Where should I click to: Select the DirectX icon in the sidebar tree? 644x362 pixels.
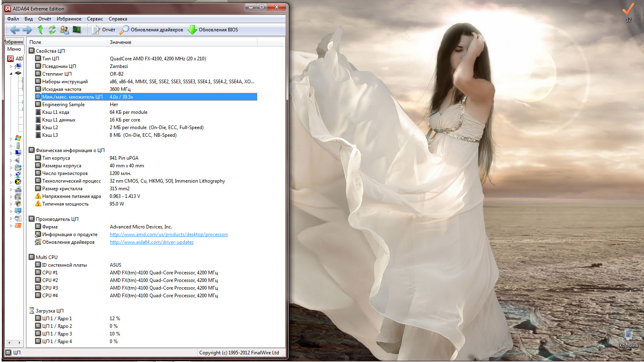click(x=18, y=182)
